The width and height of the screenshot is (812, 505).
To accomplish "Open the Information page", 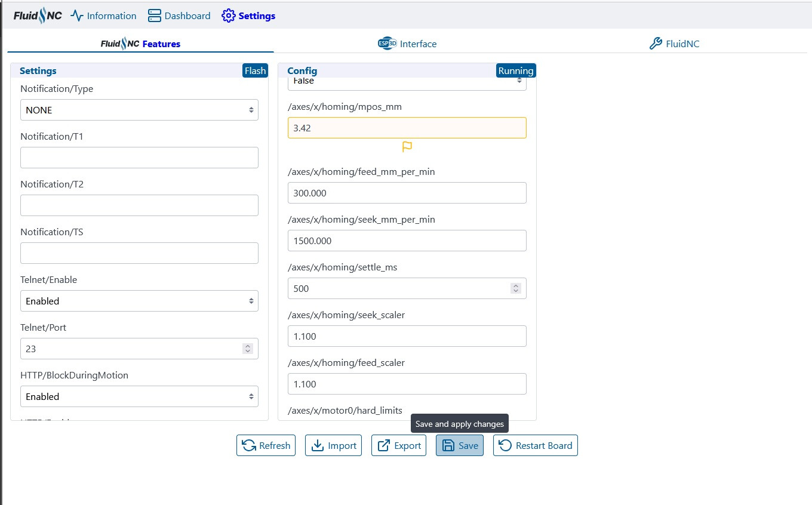I will click(103, 16).
